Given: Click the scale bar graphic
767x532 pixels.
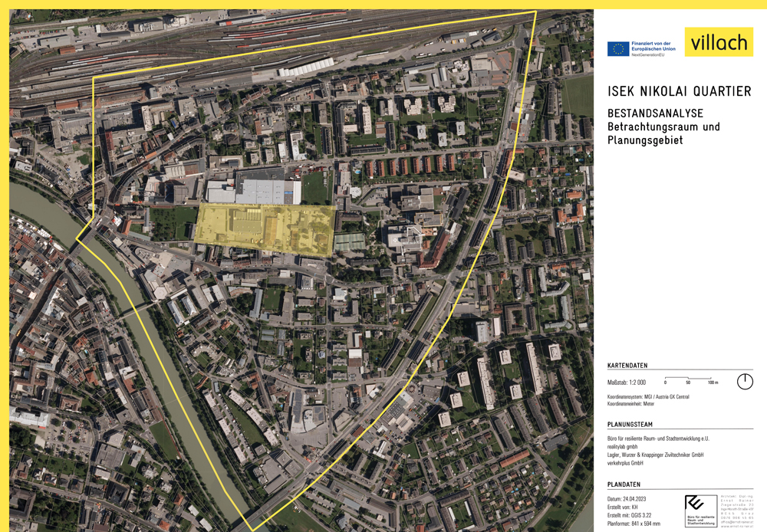Looking at the screenshot, I should click(x=689, y=380).
